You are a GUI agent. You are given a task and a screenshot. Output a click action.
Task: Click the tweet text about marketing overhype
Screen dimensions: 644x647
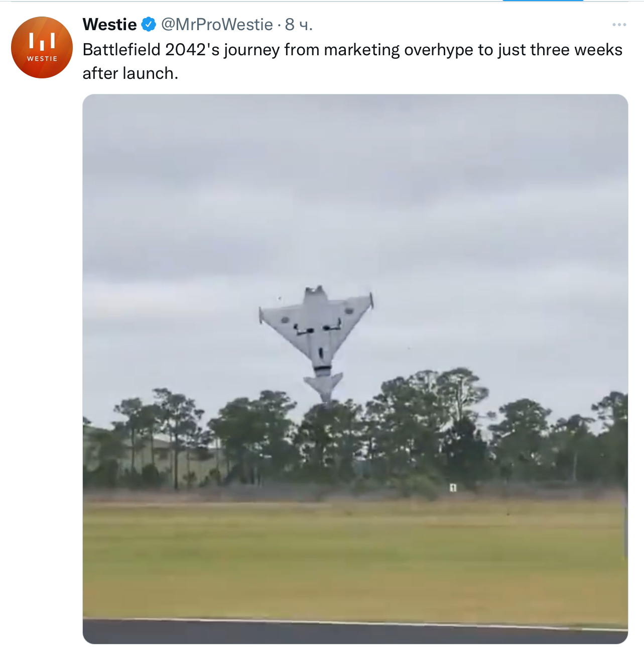tap(352, 61)
